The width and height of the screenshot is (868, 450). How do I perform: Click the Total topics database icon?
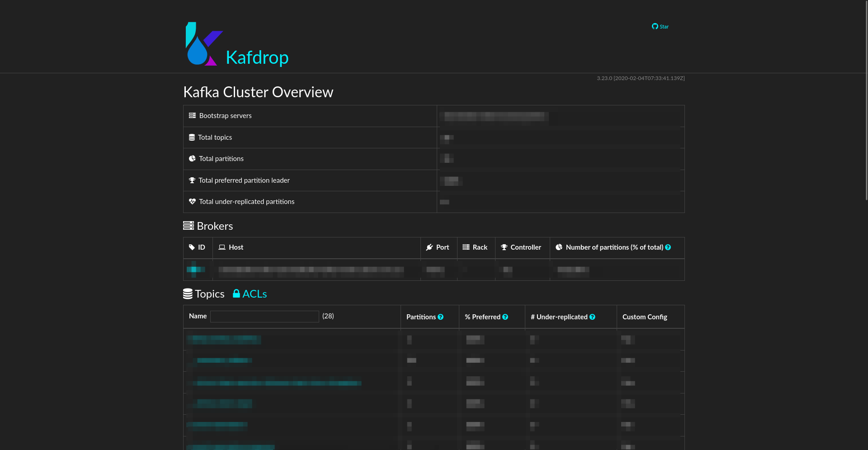pos(192,137)
